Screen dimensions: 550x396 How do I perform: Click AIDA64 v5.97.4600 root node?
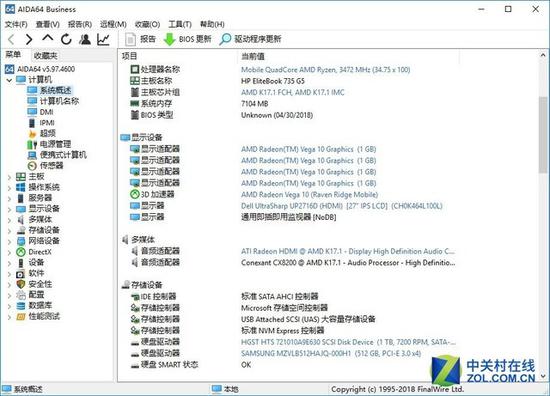(x=40, y=69)
